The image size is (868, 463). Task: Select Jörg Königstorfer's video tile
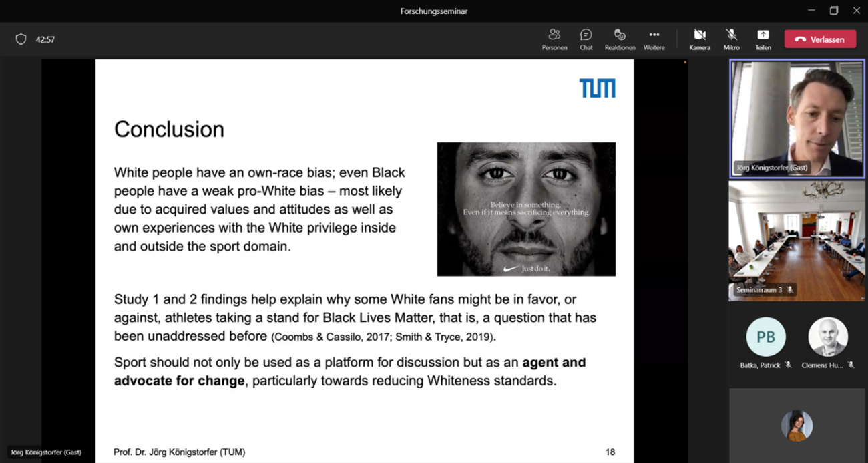tap(797, 118)
